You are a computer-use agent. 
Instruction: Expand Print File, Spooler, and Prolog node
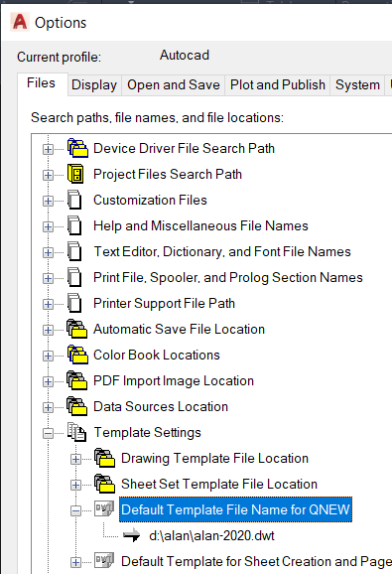(48, 278)
